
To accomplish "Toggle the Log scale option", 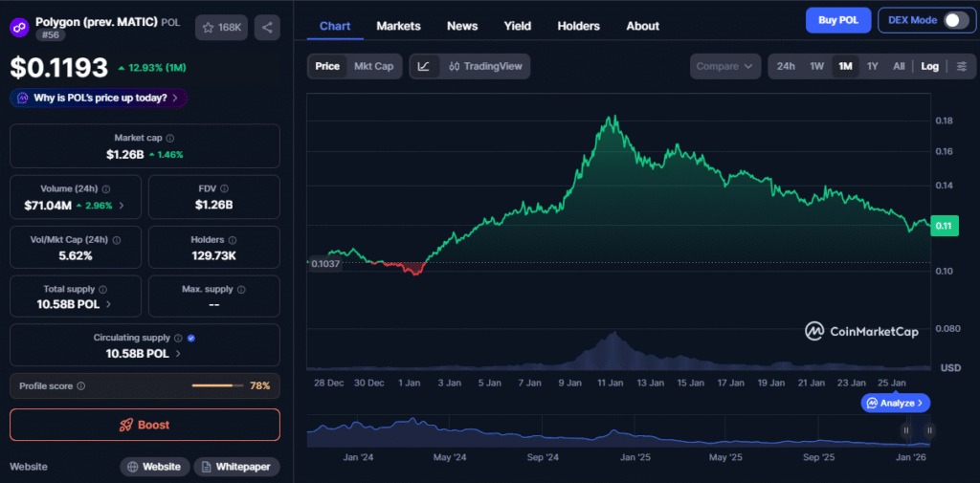I will (x=929, y=66).
